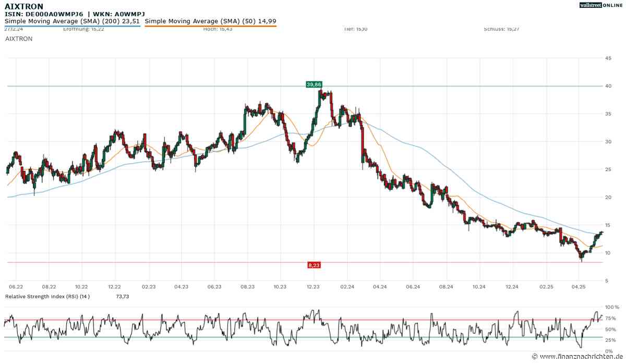
Task: Click the 12.24 date axis label
Action: coord(512,286)
